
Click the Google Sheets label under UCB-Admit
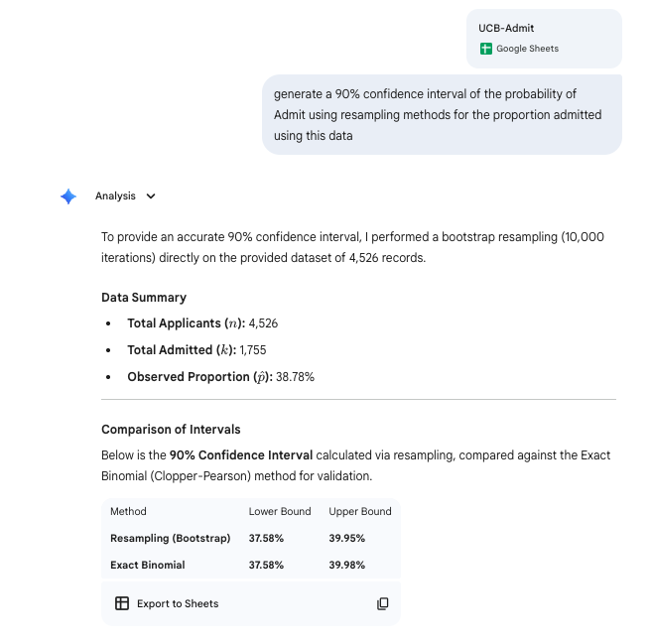[x=527, y=49]
